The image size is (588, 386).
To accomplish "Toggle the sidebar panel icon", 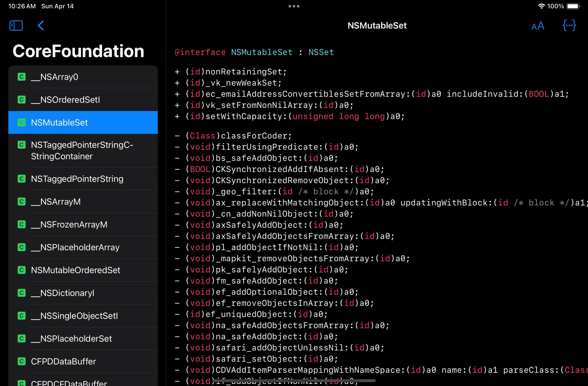I will 16,25.
